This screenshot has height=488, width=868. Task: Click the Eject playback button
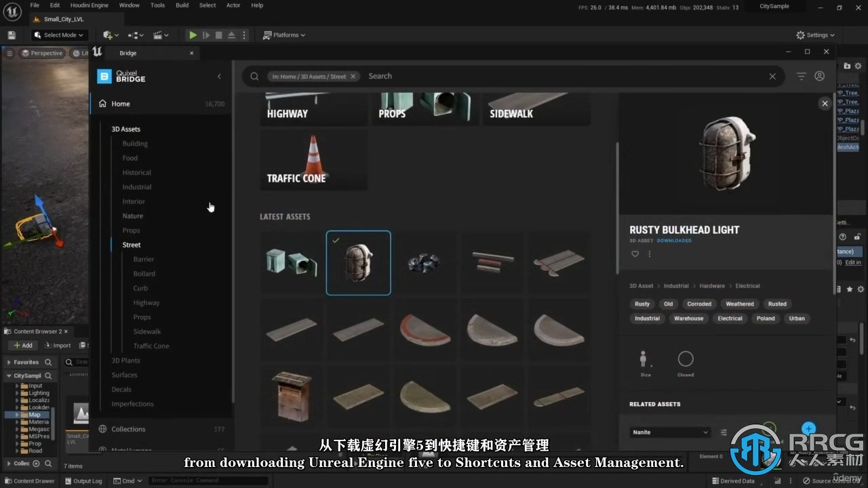tap(231, 35)
